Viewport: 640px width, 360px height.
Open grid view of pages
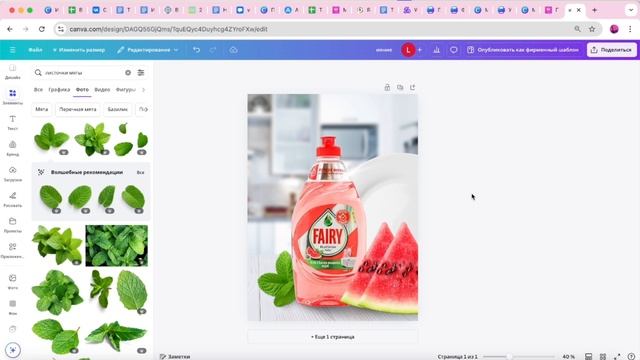click(x=603, y=356)
